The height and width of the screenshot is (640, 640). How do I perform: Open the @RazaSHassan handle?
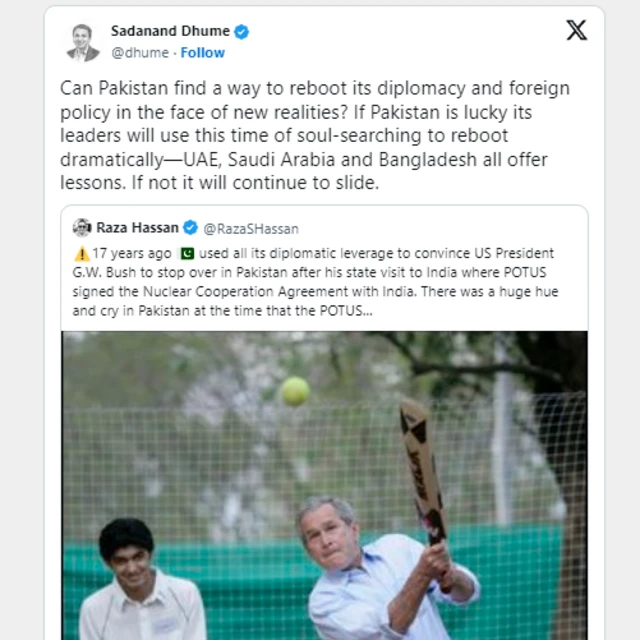click(252, 229)
